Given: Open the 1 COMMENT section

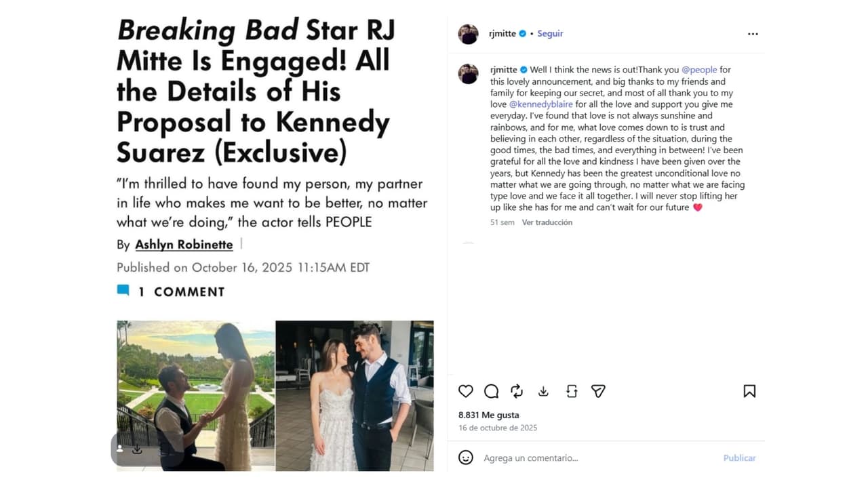Looking at the screenshot, I should (x=181, y=292).
